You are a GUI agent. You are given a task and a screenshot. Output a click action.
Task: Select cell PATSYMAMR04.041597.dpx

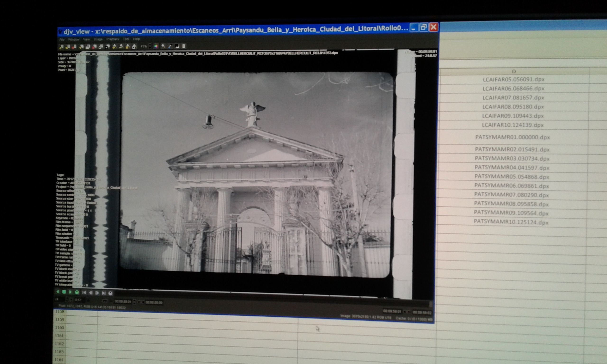point(512,168)
